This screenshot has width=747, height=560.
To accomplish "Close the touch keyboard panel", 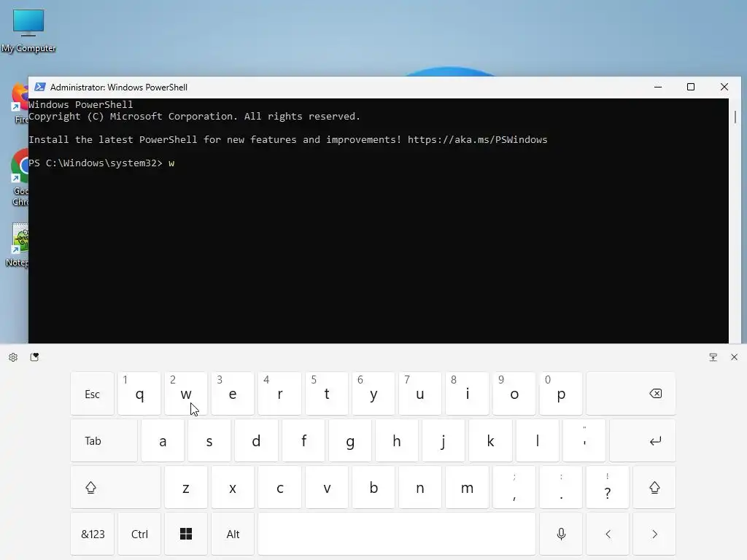I will pos(734,357).
